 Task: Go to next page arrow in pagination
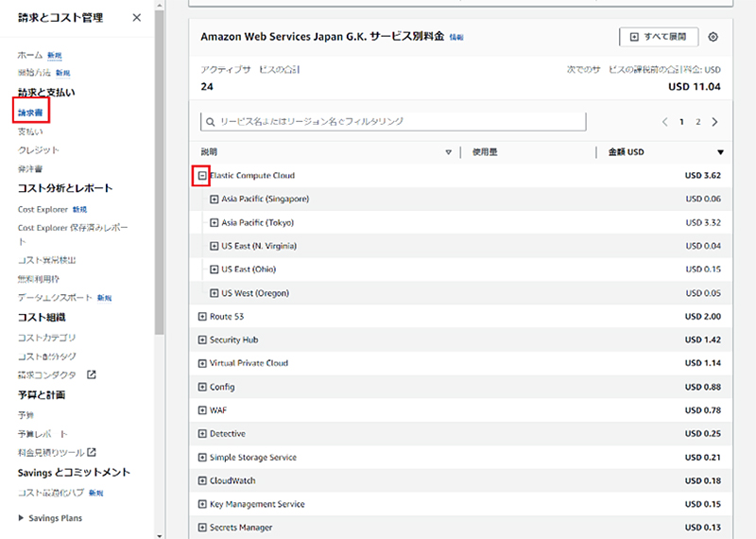(714, 122)
